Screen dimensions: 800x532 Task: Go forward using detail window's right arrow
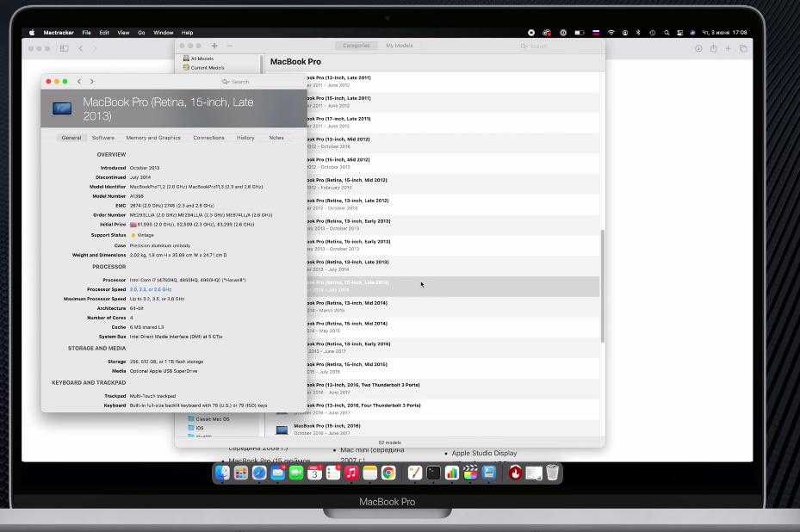(x=92, y=82)
